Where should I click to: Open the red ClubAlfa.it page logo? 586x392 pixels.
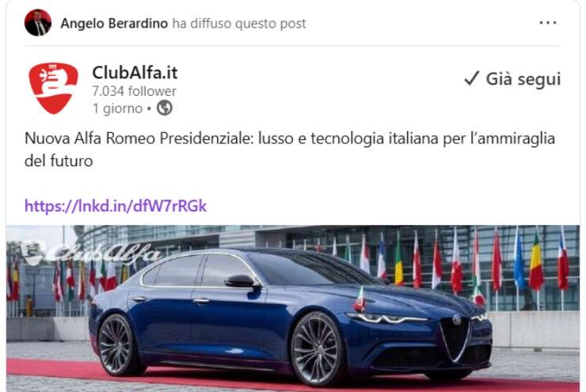tap(53, 88)
